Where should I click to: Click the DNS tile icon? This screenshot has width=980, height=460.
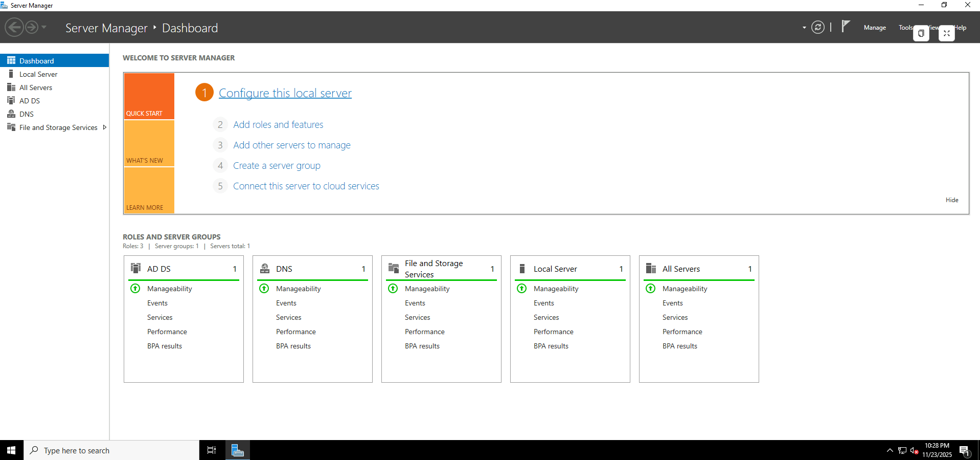pyautogui.click(x=265, y=268)
